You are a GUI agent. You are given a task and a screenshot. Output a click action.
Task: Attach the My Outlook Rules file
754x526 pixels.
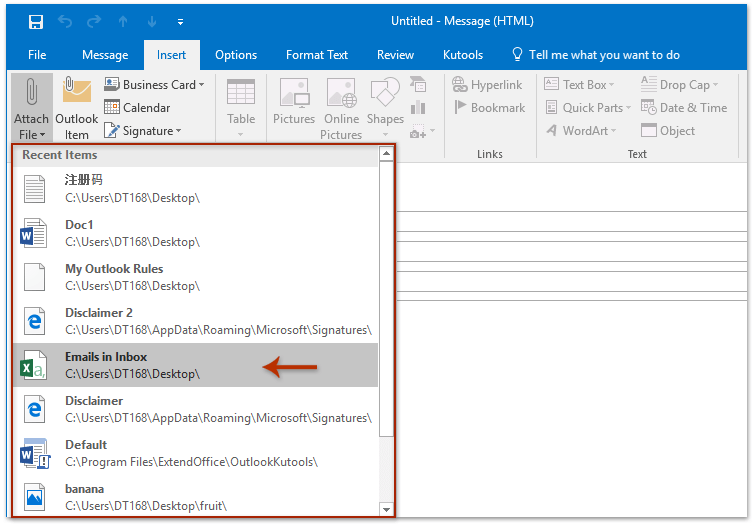tap(195, 277)
